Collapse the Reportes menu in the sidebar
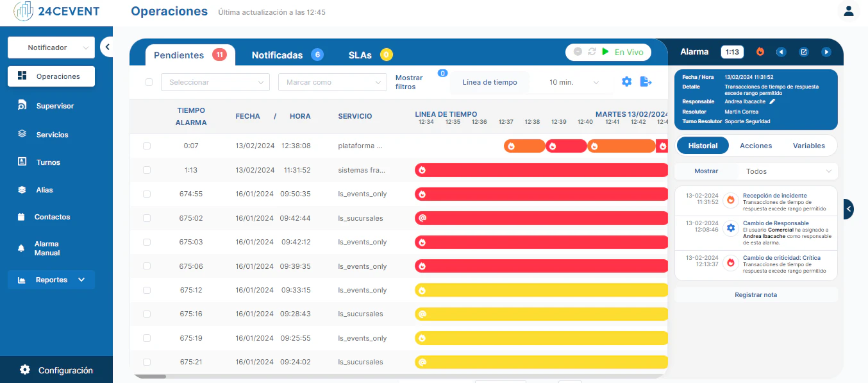The height and width of the screenshot is (383, 868). [81, 280]
